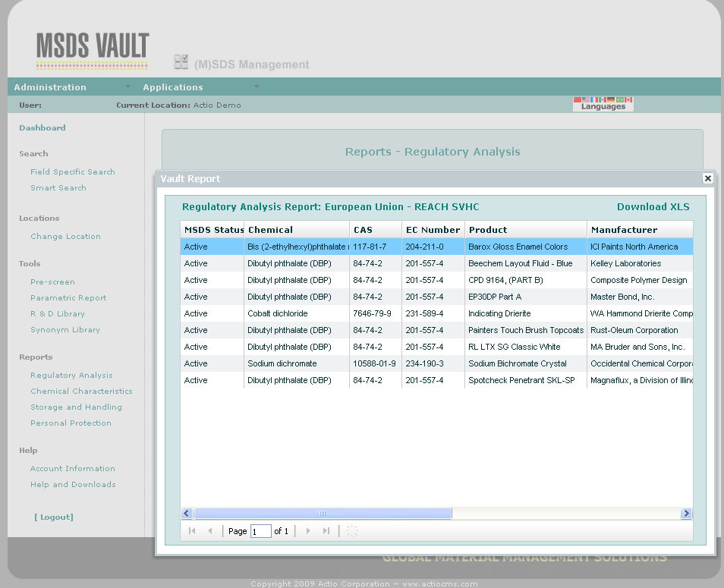Select Barox Gloss Enamel Colors product
The image size is (724, 588).
coord(518,247)
